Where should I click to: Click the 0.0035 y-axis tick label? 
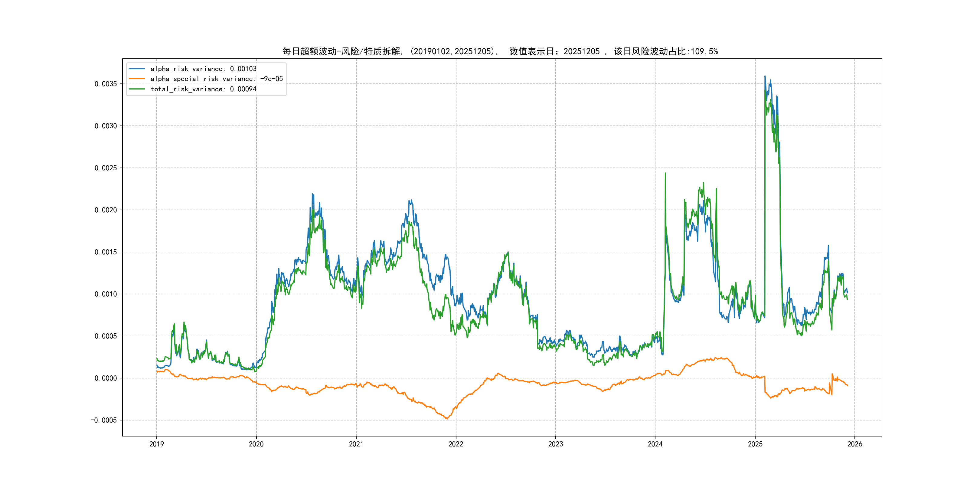click(x=106, y=84)
